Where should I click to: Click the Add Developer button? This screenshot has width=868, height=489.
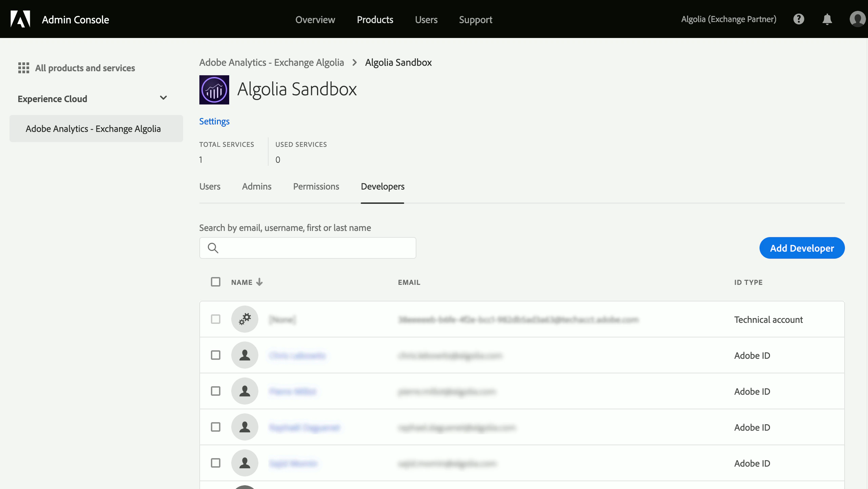point(802,248)
